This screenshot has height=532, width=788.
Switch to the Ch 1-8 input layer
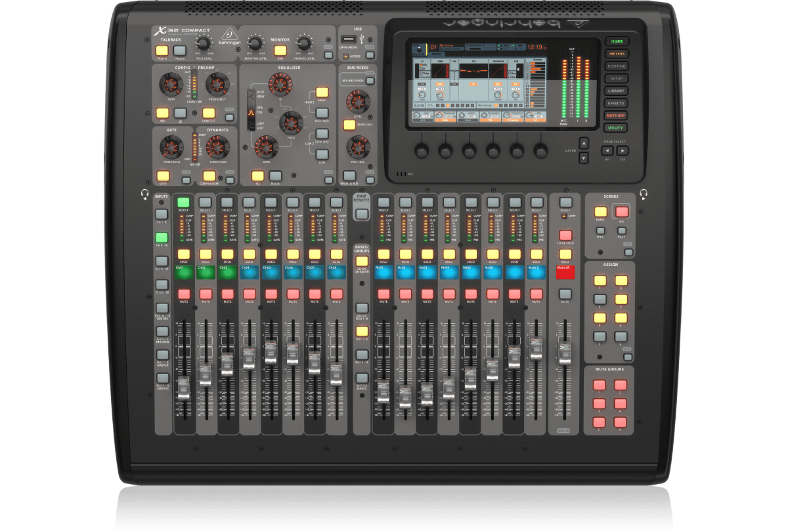pyautogui.click(x=162, y=214)
